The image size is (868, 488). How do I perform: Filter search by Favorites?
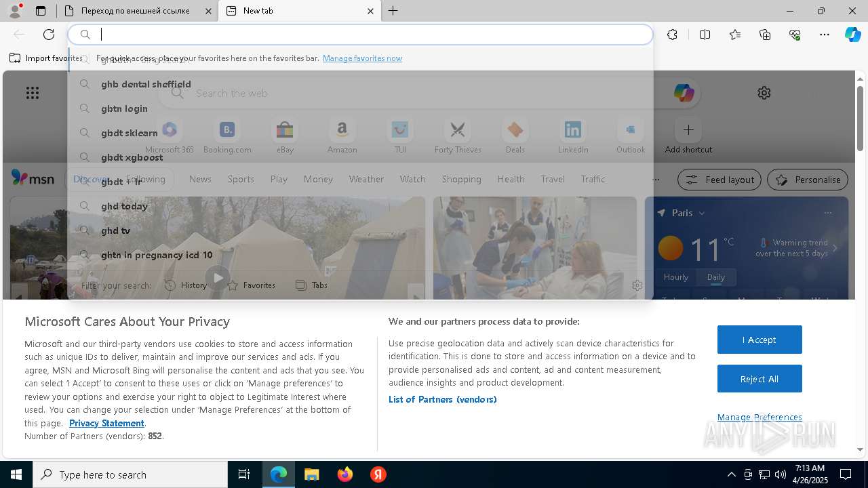pyautogui.click(x=251, y=285)
